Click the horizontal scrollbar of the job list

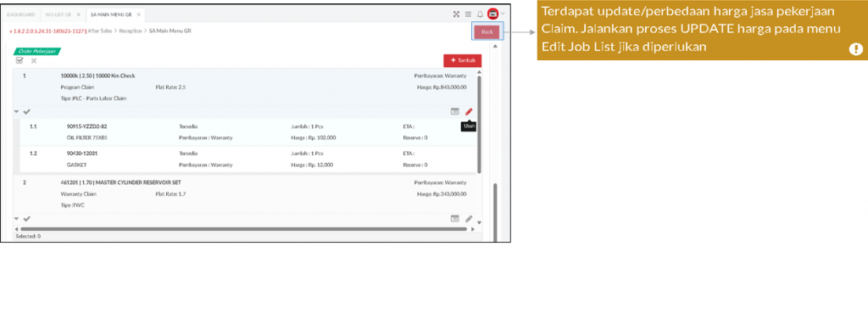click(243, 229)
